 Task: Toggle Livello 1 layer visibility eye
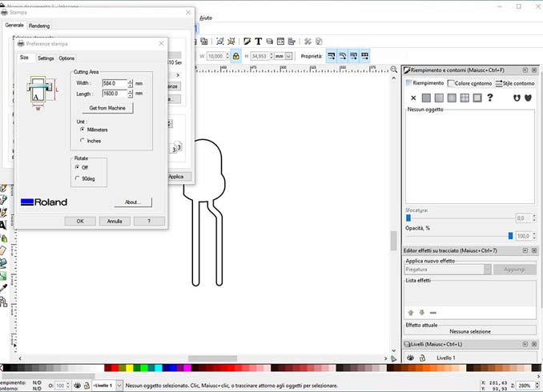410,358
